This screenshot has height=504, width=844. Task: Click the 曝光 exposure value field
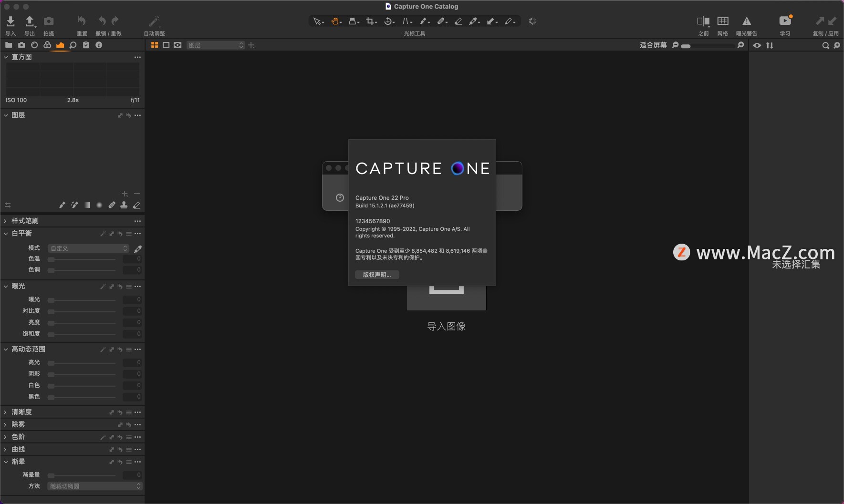[x=132, y=299]
